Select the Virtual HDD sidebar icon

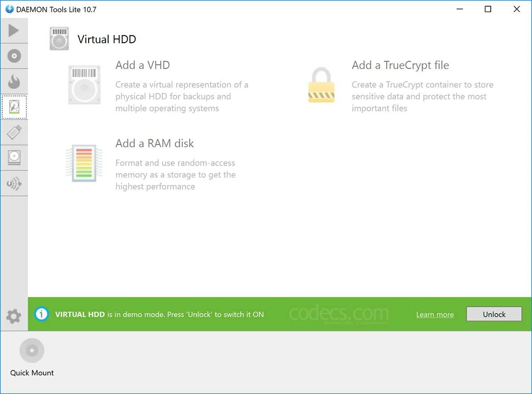[14, 107]
